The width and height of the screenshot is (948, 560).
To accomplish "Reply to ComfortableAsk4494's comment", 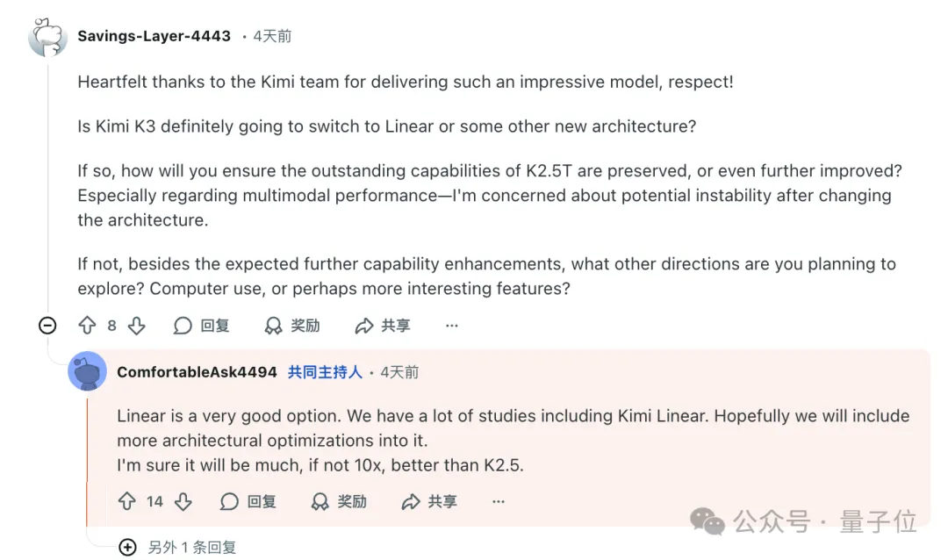I will point(248,501).
